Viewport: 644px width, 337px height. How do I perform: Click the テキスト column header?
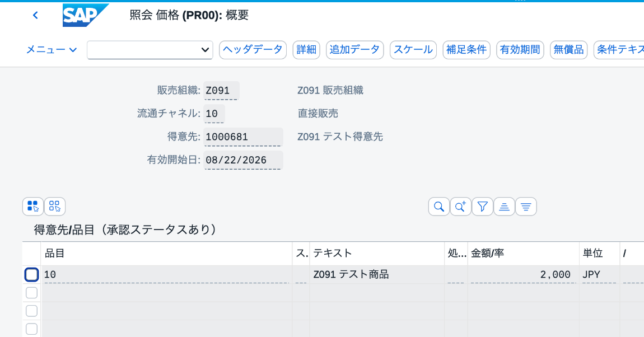pos(377,253)
